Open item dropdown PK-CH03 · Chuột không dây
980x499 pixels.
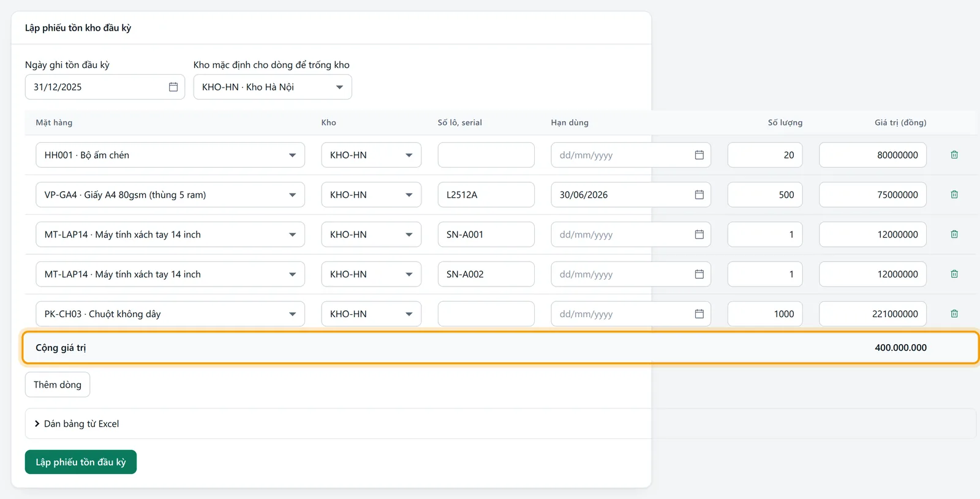(x=170, y=314)
